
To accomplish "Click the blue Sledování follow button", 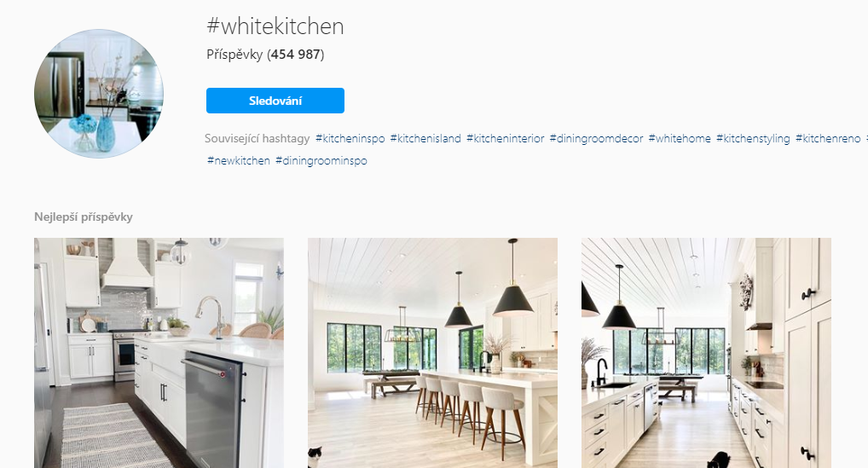I will pyautogui.click(x=275, y=101).
